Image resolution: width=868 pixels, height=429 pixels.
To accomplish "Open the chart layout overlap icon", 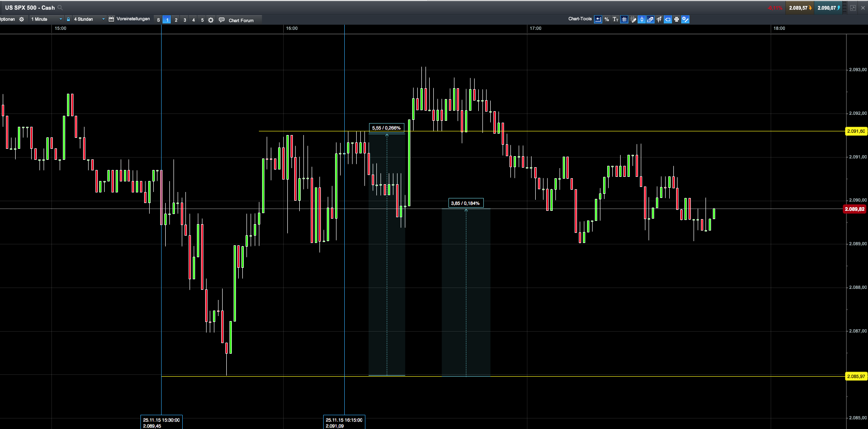I will point(650,19).
